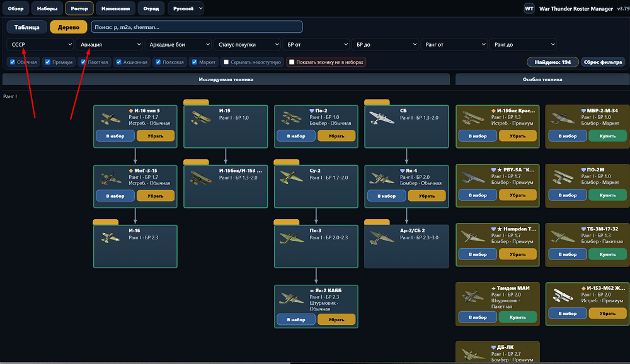Focus the Поиск search field

197,27
